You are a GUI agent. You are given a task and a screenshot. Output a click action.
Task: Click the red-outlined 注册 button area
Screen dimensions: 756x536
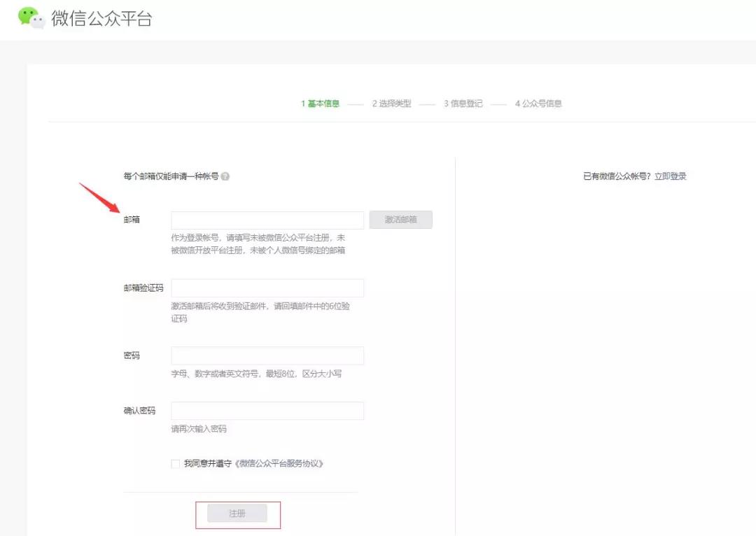coord(237,512)
